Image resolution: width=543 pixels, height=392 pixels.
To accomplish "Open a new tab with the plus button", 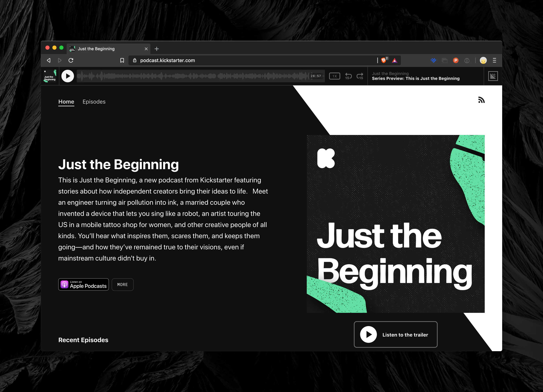I will point(157,49).
